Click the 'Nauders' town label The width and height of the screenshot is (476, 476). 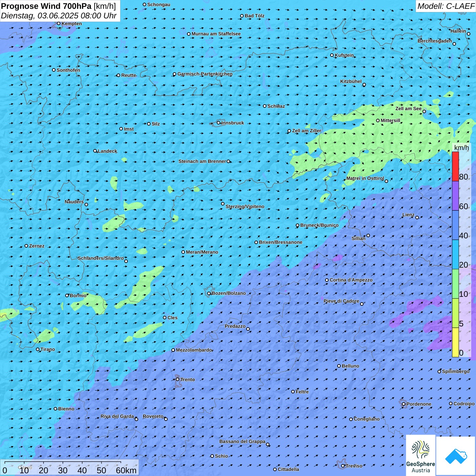pyautogui.click(x=74, y=202)
